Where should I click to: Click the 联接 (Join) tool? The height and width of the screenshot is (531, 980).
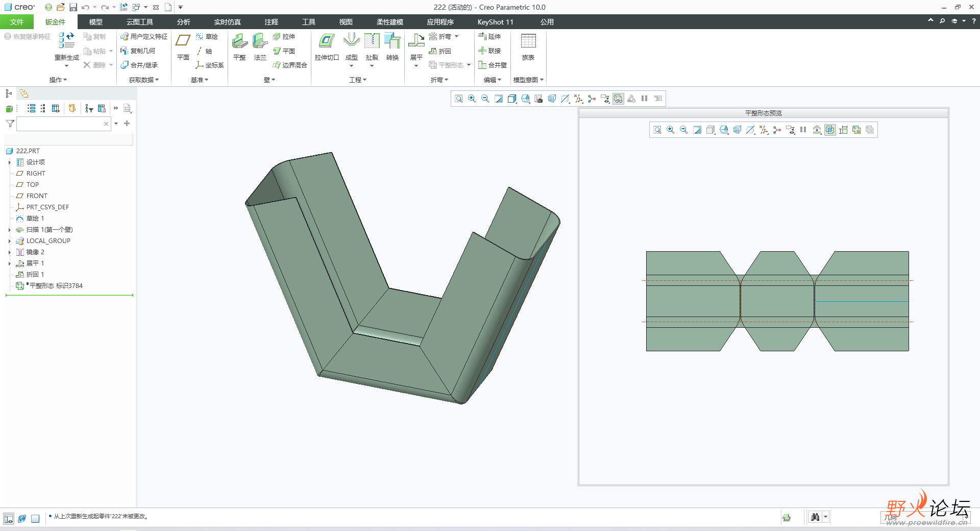coord(489,51)
